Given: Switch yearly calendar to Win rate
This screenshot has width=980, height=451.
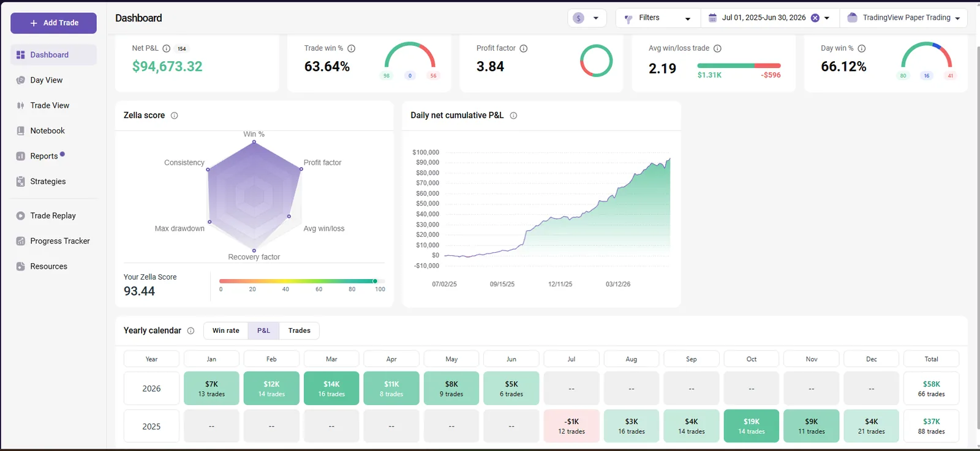Looking at the screenshot, I should click(x=226, y=331).
